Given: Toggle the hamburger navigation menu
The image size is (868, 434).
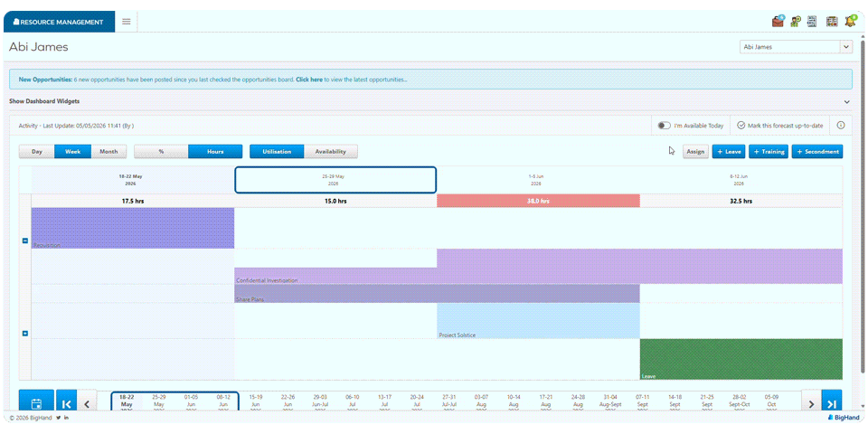Looking at the screenshot, I should [127, 22].
